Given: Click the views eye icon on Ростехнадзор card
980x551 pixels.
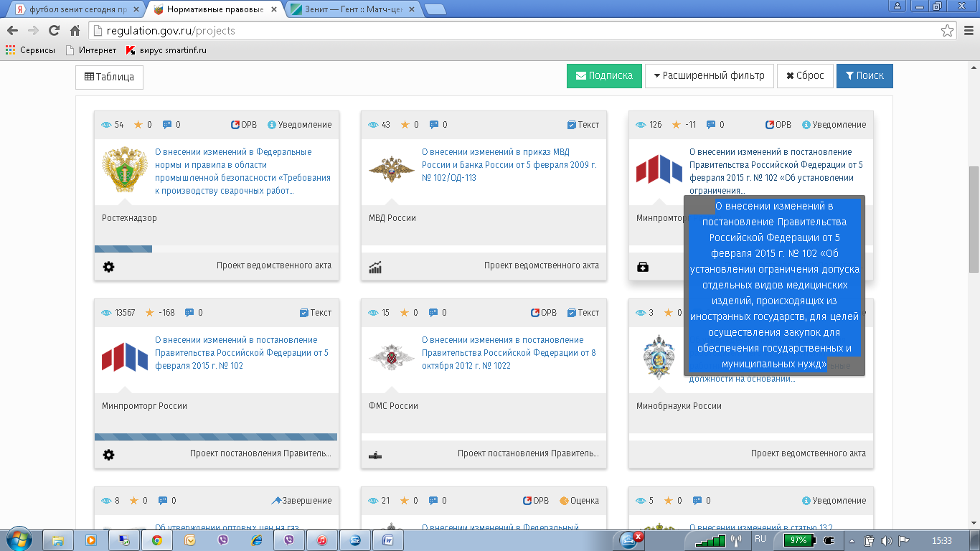Looking at the screenshot, I should coord(106,125).
